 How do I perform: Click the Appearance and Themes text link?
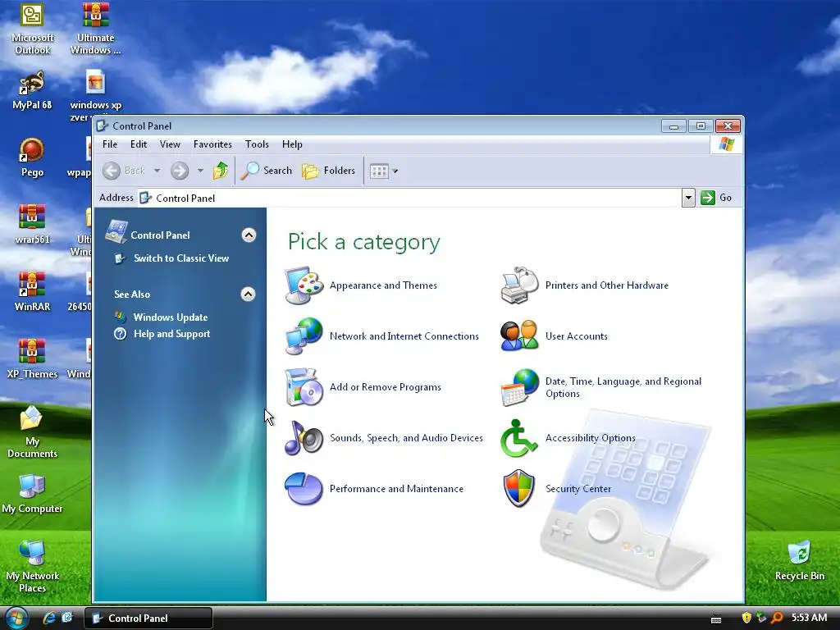pos(384,285)
